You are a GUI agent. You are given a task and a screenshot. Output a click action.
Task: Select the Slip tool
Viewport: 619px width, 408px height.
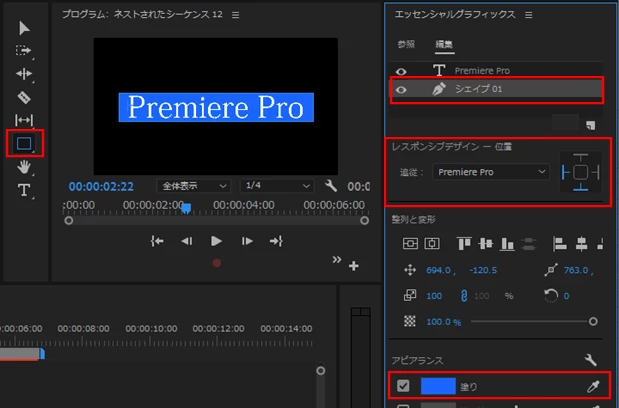point(24,120)
